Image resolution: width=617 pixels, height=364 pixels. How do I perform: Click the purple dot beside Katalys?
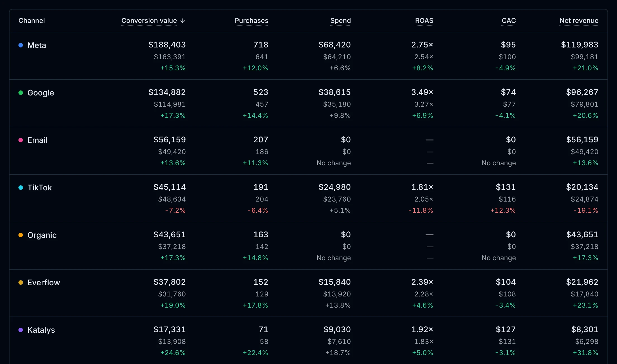coord(21,330)
